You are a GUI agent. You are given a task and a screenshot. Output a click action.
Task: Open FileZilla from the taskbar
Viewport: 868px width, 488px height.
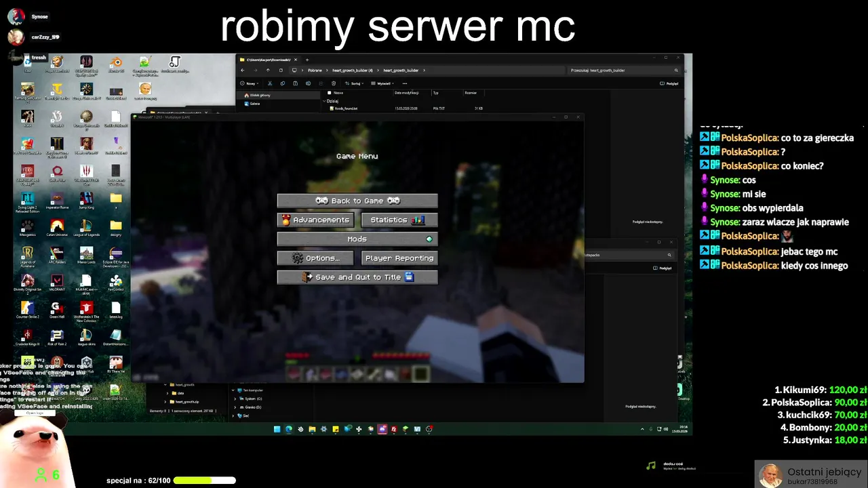pos(394,428)
